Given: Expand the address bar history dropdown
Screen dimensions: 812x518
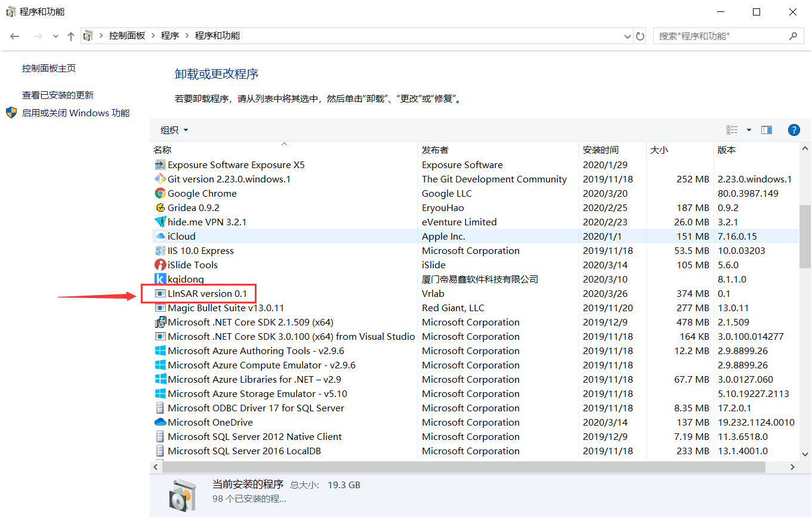Looking at the screenshot, I should coord(627,36).
